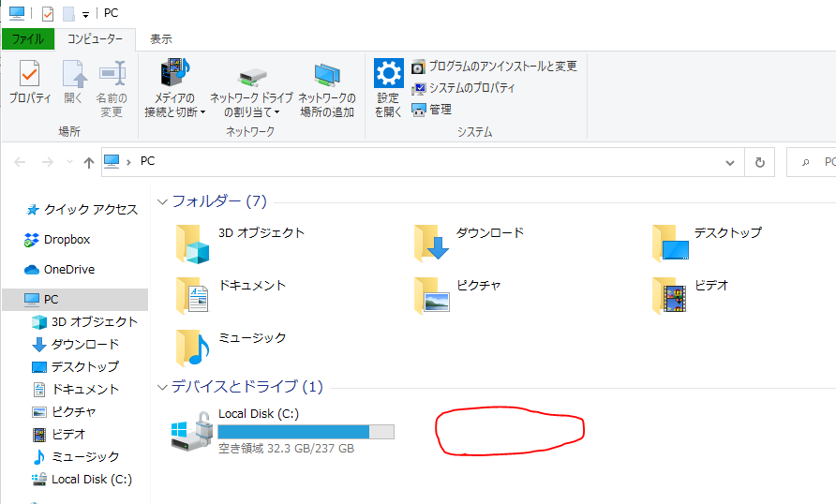Image resolution: width=836 pixels, height=504 pixels.
Task: Collapse the デバイスとドライブ (1) group
Action: tap(162, 387)
